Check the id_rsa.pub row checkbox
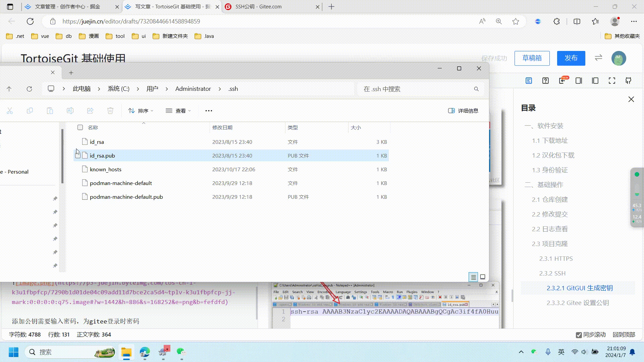This screenshot has height=362, width=644. click(78, 156)
